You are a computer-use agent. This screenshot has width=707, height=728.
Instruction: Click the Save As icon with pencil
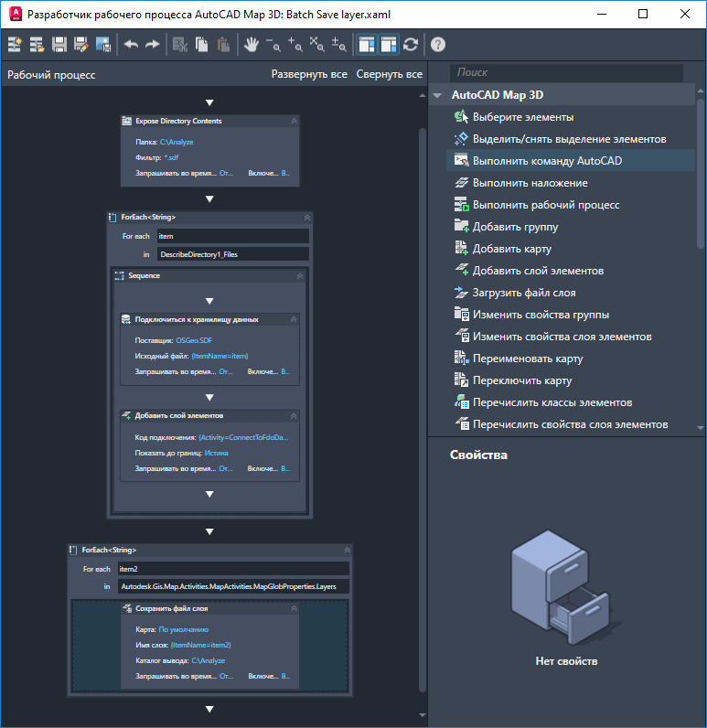(80, 45)
